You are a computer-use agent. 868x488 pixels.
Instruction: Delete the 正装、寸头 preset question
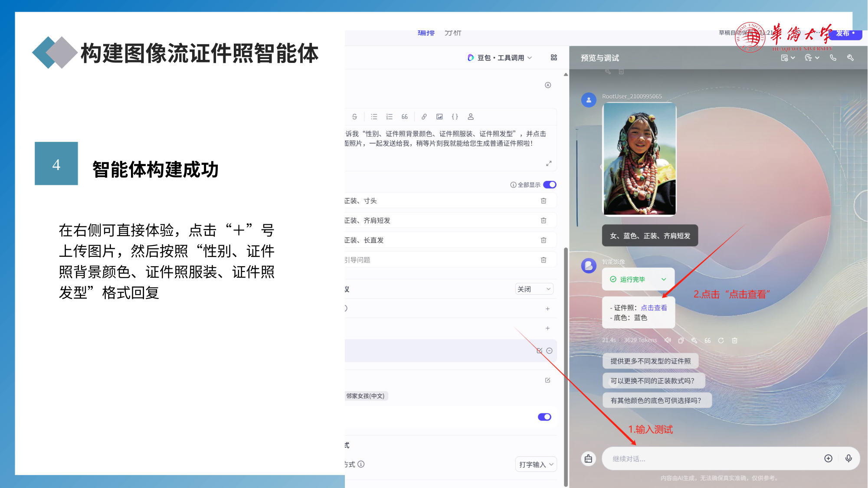click(x=544, y=201)
